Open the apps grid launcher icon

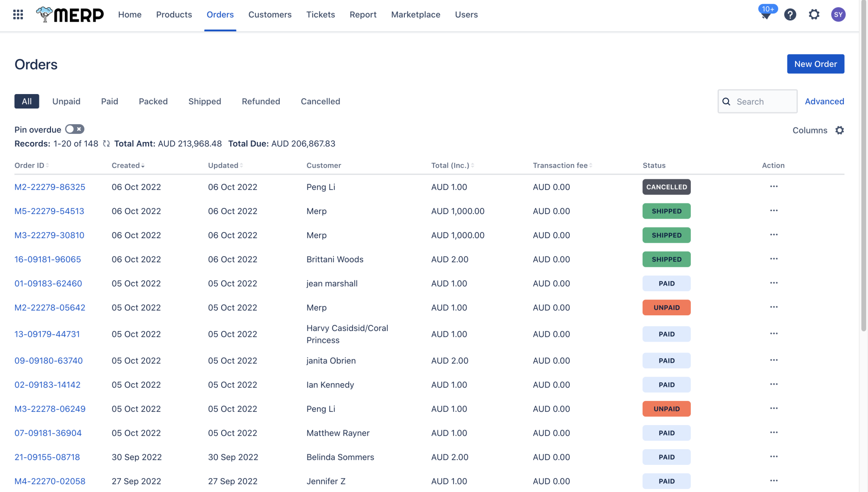tap(18, 15)
